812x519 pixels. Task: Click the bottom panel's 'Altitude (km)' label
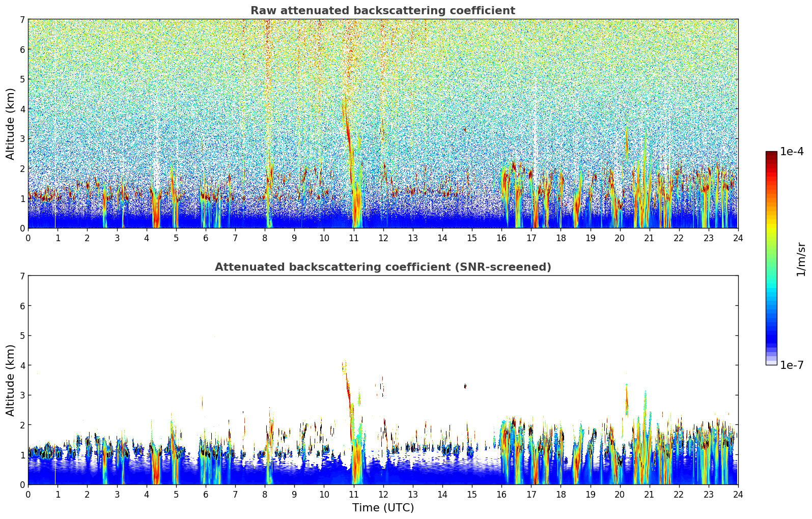point(10,380)
